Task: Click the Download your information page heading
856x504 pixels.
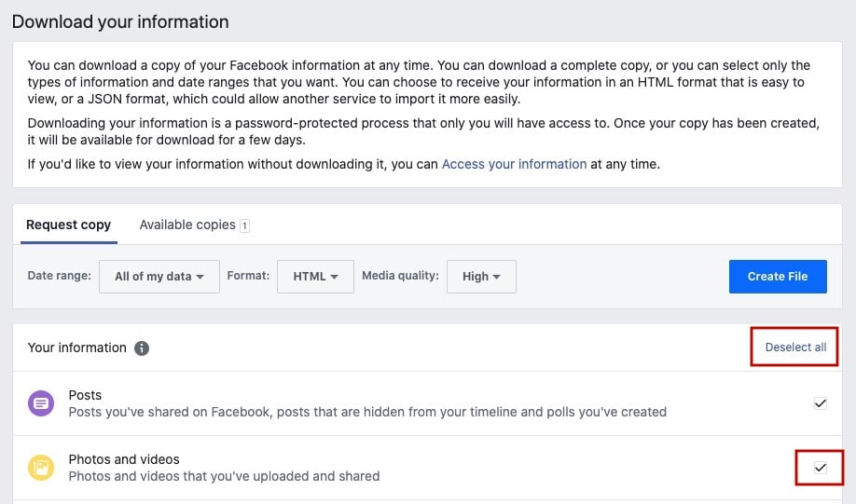Action: pos(120,21)
